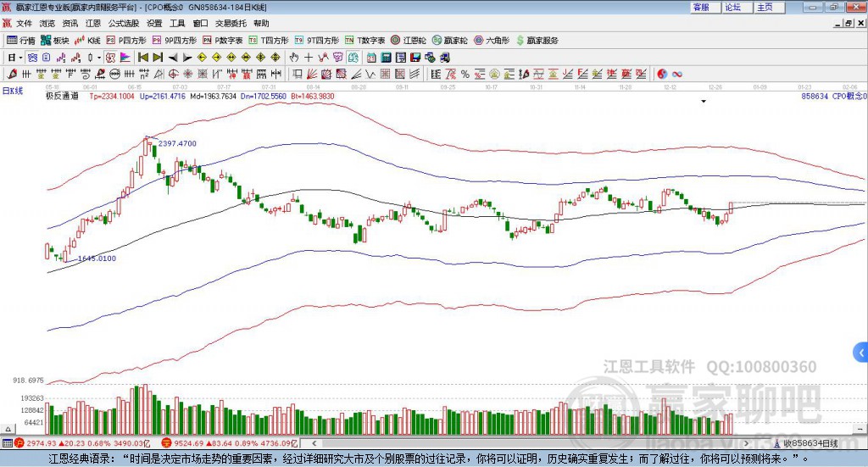Open 赢家服务 with dollar icon
This screenshot has width=868, height=467.
(x=537, y=41)
